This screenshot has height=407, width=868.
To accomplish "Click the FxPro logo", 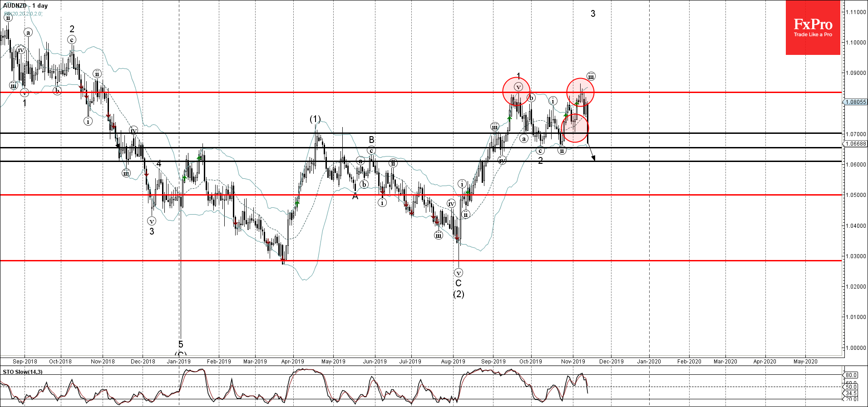I will pos(813,28).
